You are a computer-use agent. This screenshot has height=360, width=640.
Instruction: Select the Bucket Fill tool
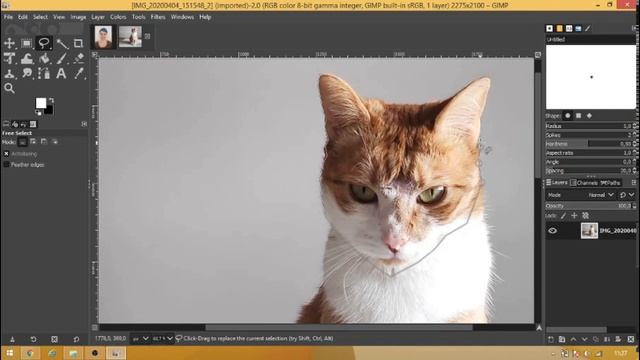coord(44,58)
